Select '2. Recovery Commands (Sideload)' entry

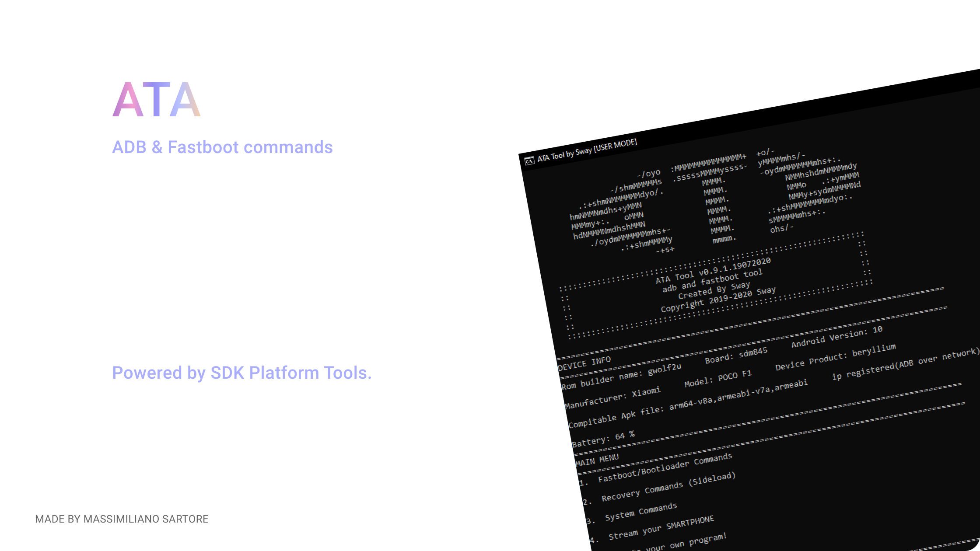click(668, 486)
